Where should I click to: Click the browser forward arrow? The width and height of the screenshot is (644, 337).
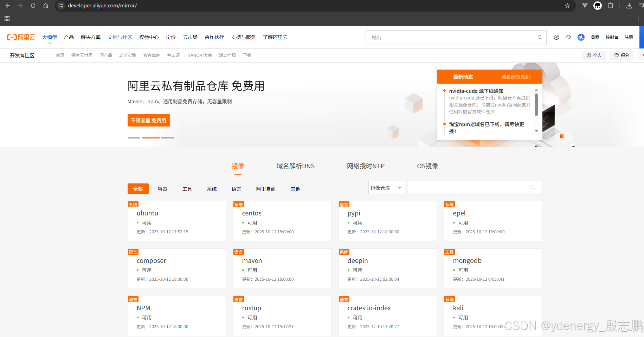tap(20, 6)
